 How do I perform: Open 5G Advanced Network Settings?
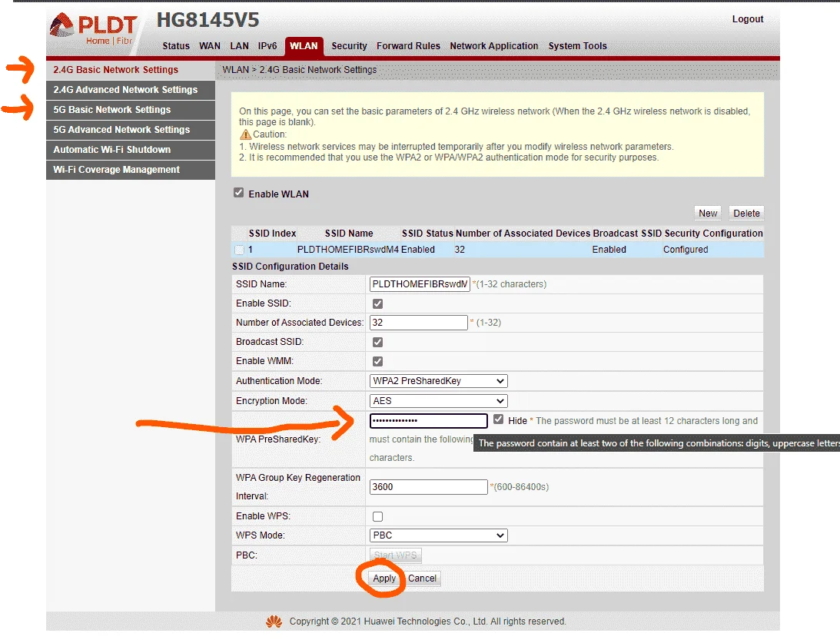[131, 130]
